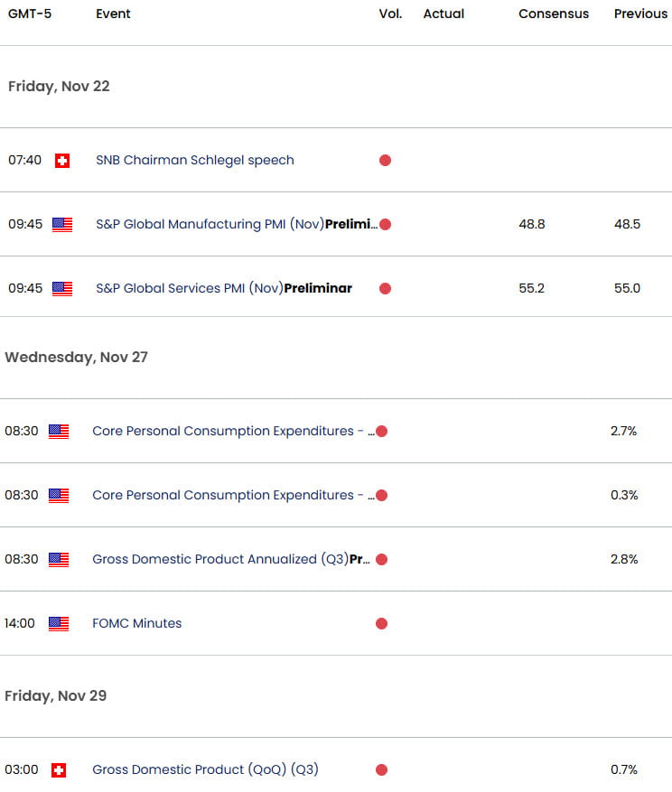Click US flag next to GDP Annualized Q3
The width and height of the screenshot is (672, 792).
(59, 560)
